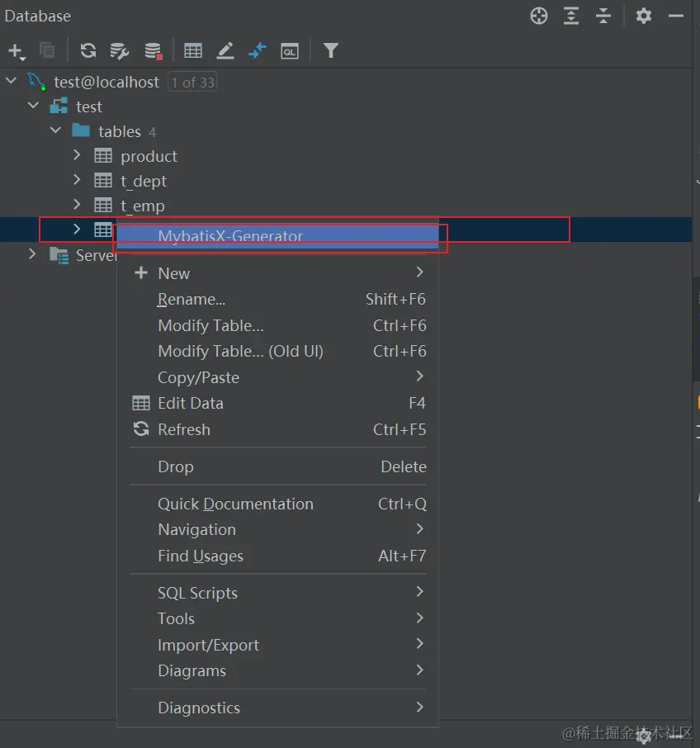Open the New submenu
The height and width of the screenshot is (748, 700).
click(x=277, y=273)
